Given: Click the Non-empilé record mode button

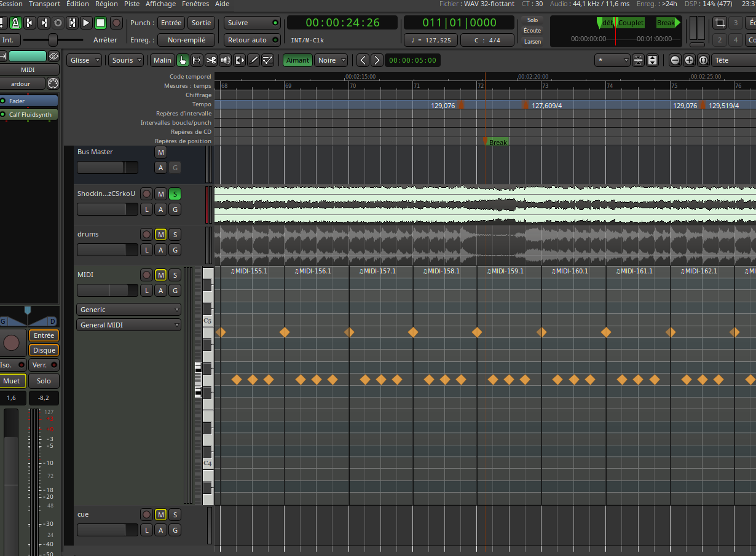Looking at the screenshot, I should click(x=186, y=40).
